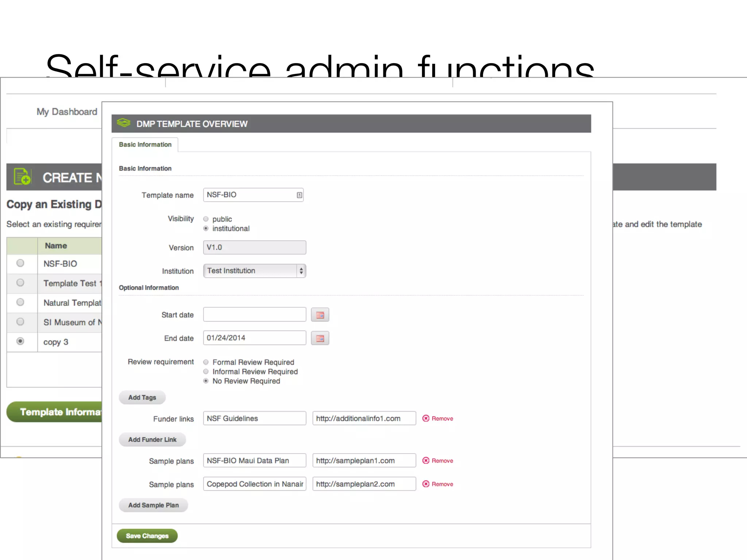Remove the NSF Guidelines funder link
Image resolution: width=747 pixels, height=560 pixels.
(438, 419)
